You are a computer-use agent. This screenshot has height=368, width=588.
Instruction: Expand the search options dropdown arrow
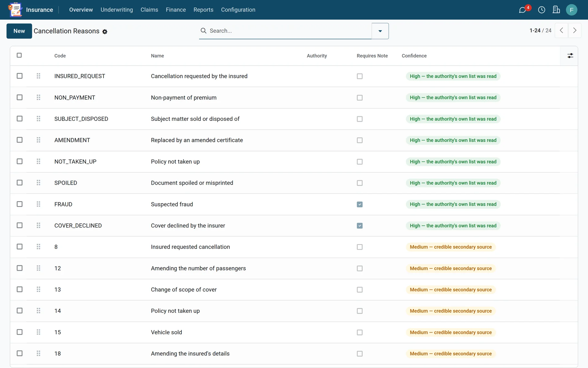[380, 31]
